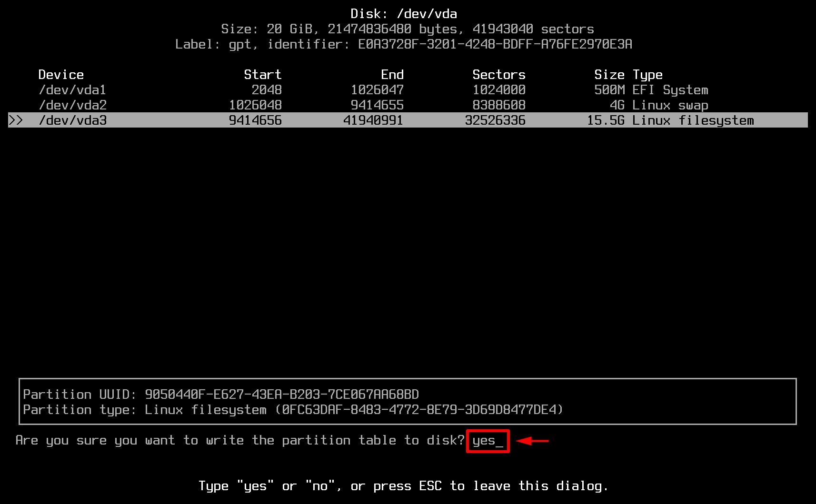This screenshot has width=816, height=504.
Task: Click the start sector 2048
Action: (267, 90)
